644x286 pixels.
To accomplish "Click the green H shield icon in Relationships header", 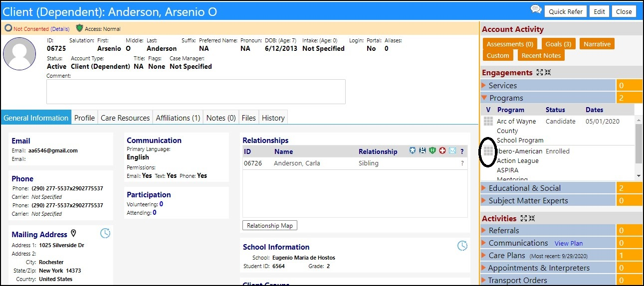I will click(432, 151).
